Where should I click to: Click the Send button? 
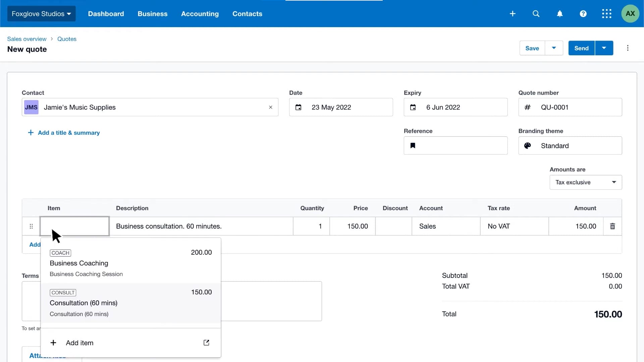pos(581,48)
